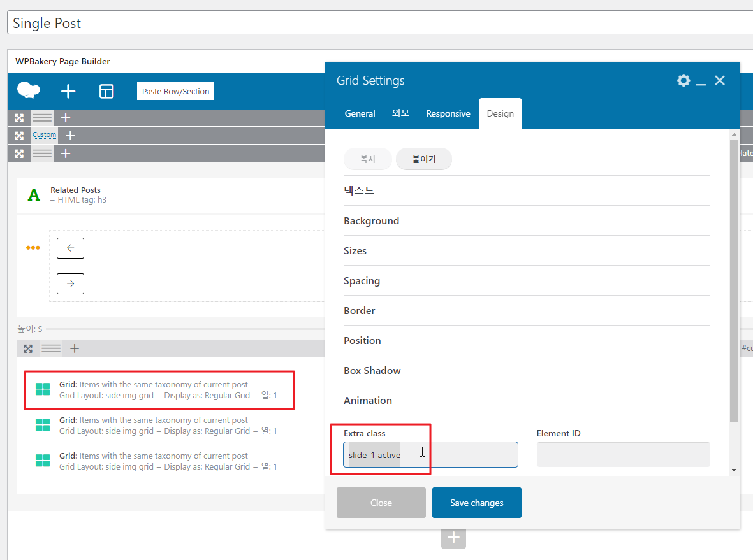Click add row plus button below panel
This screenshot has height=560, width=753.
coord(454,538)
